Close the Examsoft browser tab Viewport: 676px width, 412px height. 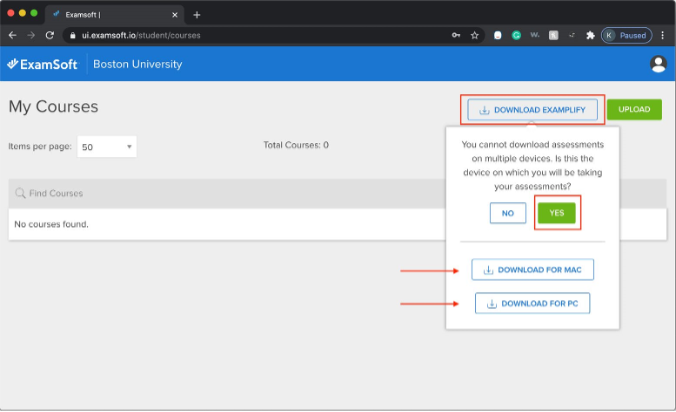(x=175, y=15)
